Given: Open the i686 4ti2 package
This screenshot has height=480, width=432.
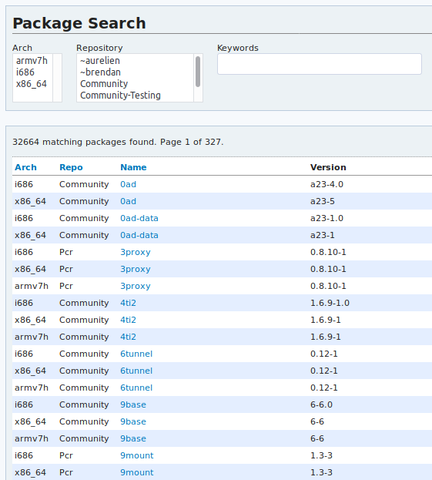Looking at the screenshot, I should coord(128,303).
